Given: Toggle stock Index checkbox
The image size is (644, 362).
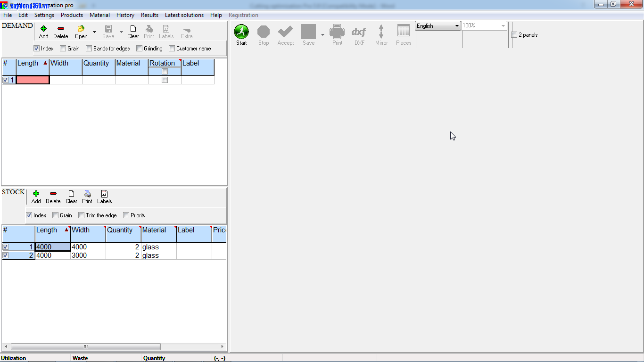Looking at the screenshot, I should click(29, 215).
